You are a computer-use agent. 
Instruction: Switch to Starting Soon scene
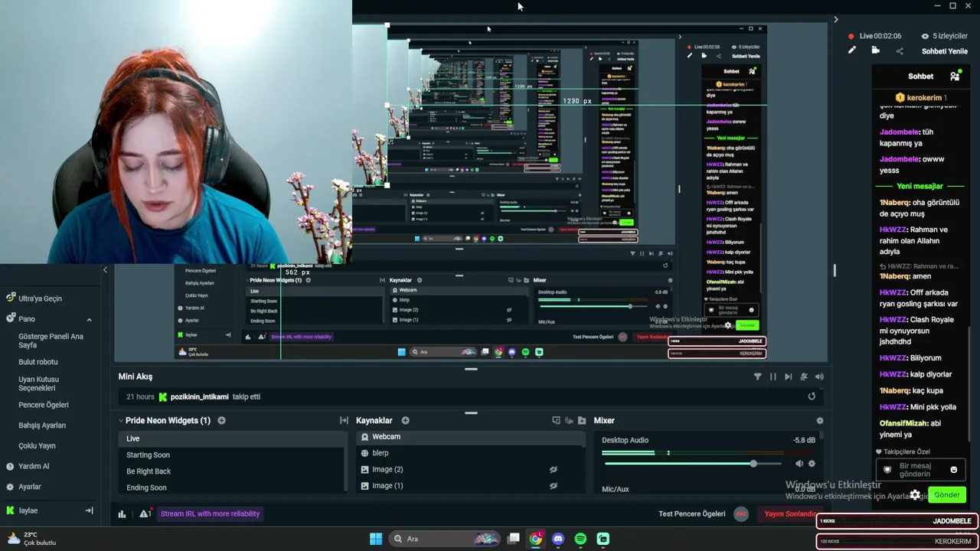point(232,455)
